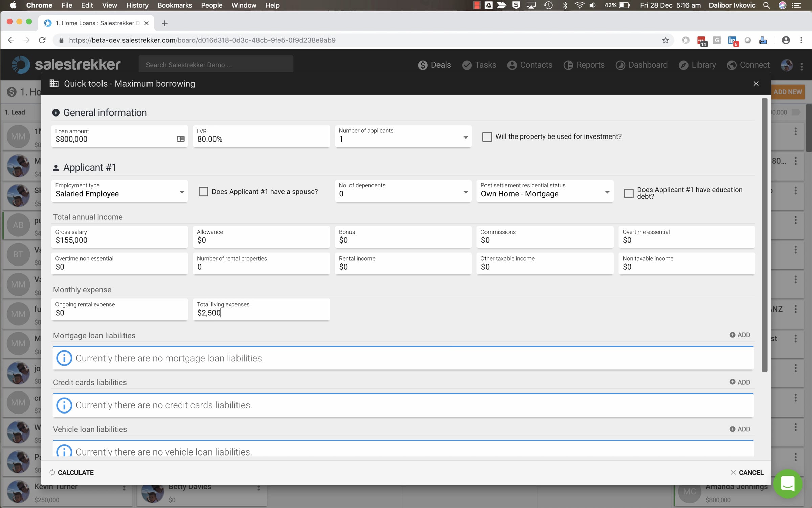Click the Connect globe icon
Screen dimensions: 812x508
click(731, 65)
